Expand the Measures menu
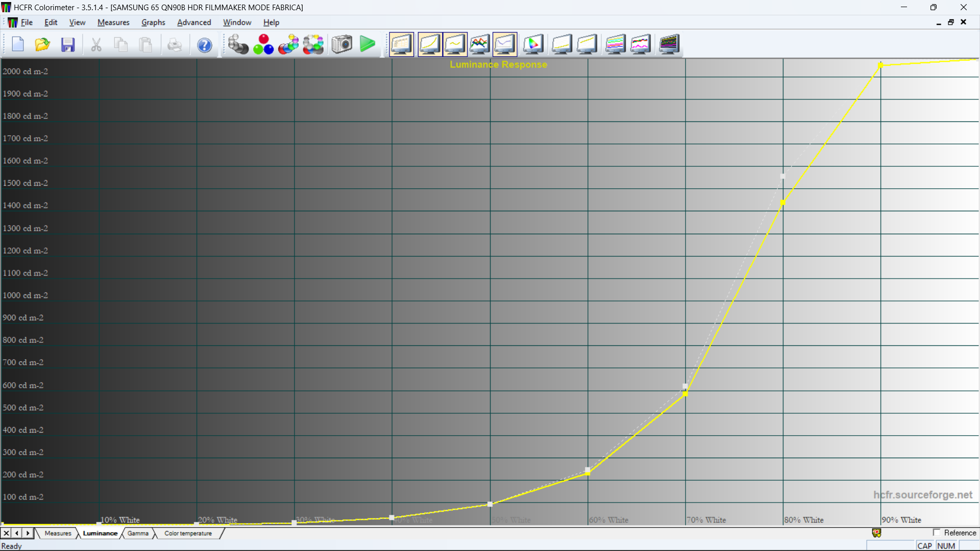Image resolution: width=980 pixels, height=551 pixels. tap(113, 22)
